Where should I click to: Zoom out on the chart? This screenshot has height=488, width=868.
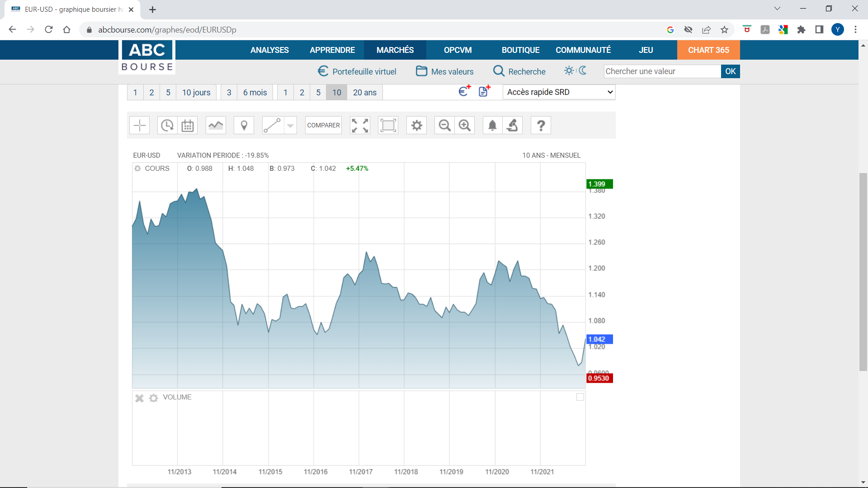pyautogui.click(x=444, y=125)
